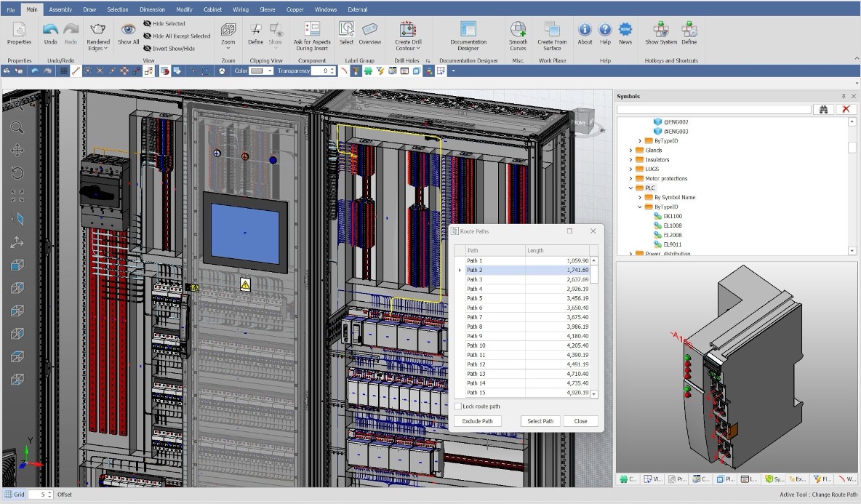Click the Create Drill Contour icon
Image resolution: width=861 pixels, height=504 pixels.
[x=408, y=33]
